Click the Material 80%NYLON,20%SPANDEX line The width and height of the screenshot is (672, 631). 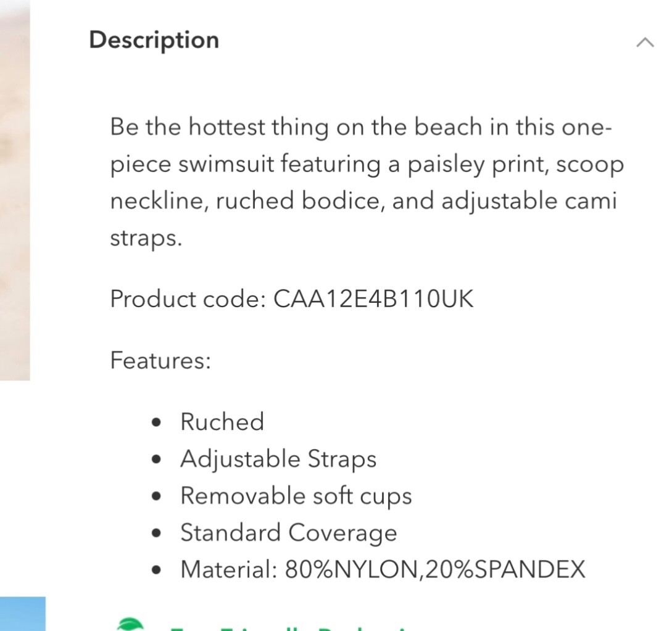(383, 569)
